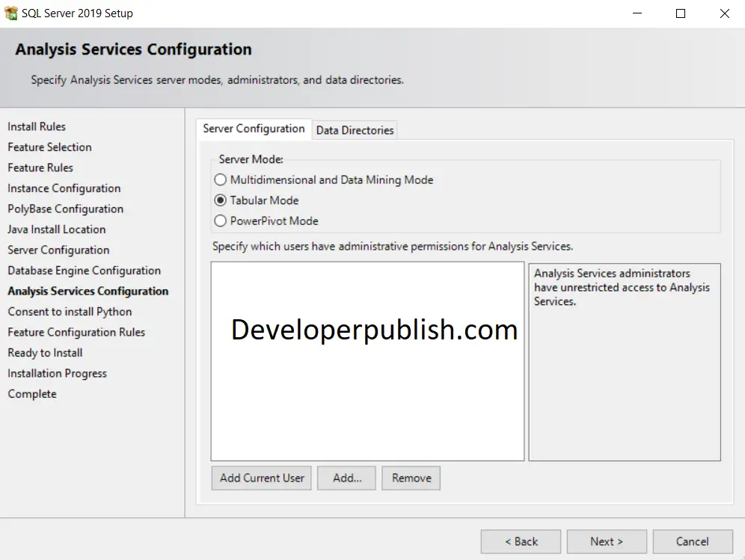Proceed with the Next > button

pos(607,541)
